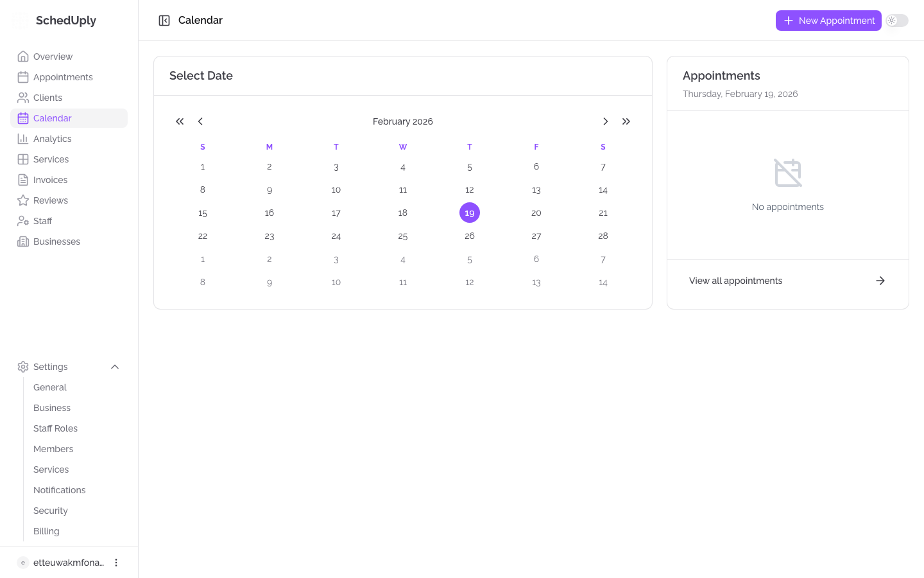Go to next month with right chevron

point(606,121)
